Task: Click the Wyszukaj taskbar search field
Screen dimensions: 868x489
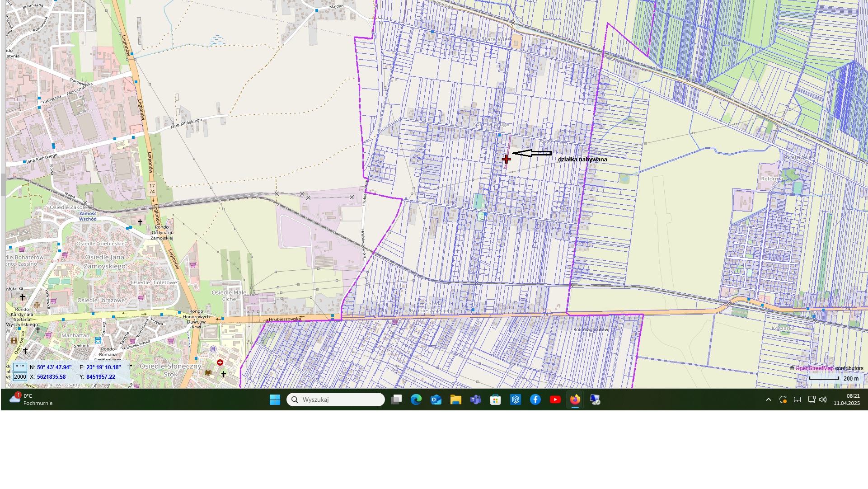Action: 336,400
